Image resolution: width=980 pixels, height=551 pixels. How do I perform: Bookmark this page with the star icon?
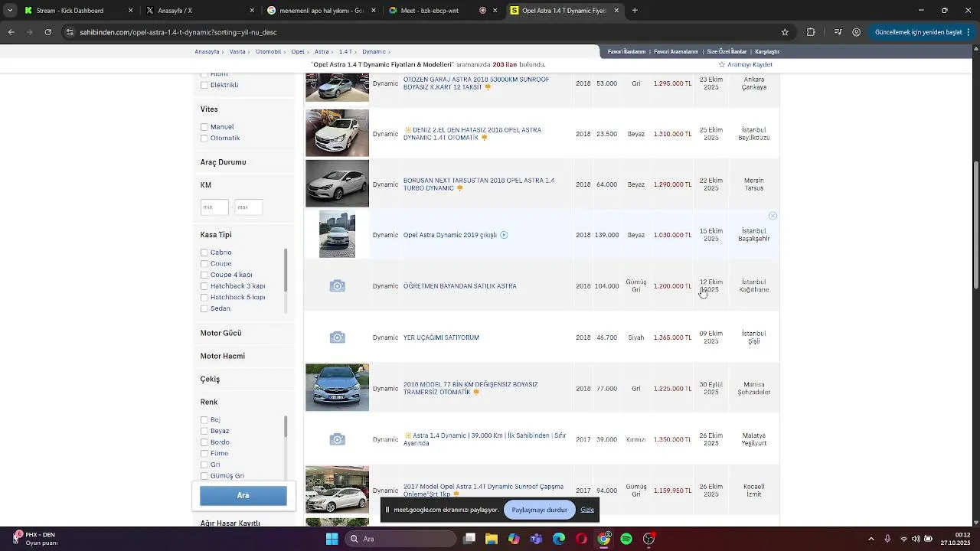click(x=785, y=32)
